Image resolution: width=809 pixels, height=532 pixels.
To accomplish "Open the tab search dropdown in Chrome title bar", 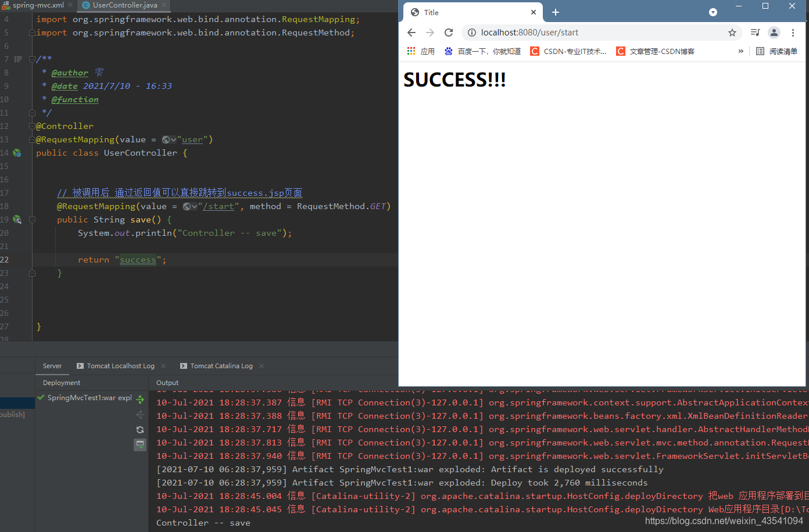I will (x=713, y=12).
